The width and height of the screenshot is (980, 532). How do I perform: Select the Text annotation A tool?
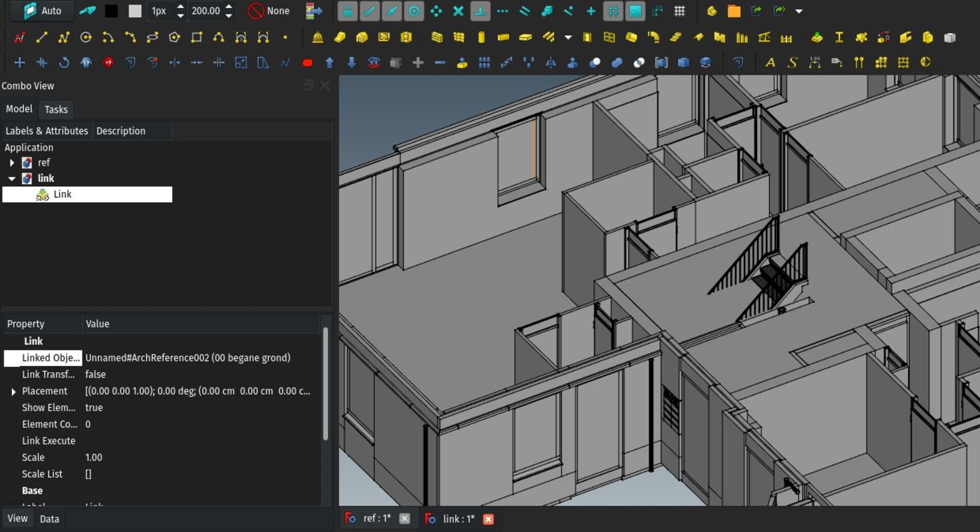point(770,62)
